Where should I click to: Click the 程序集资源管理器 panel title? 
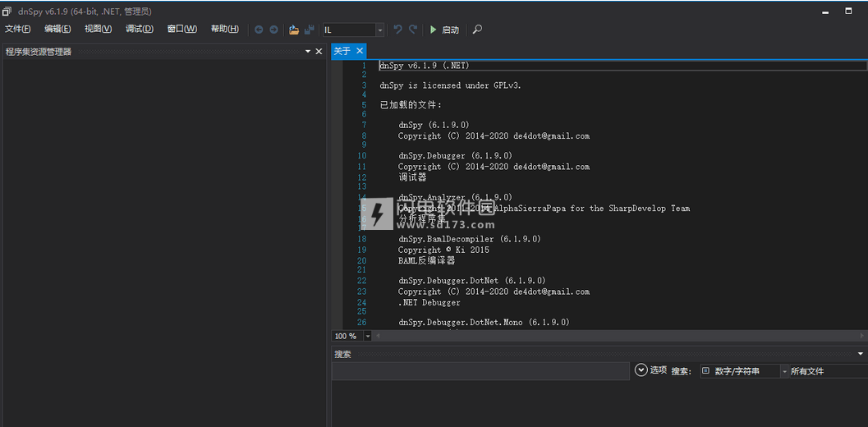39,52
